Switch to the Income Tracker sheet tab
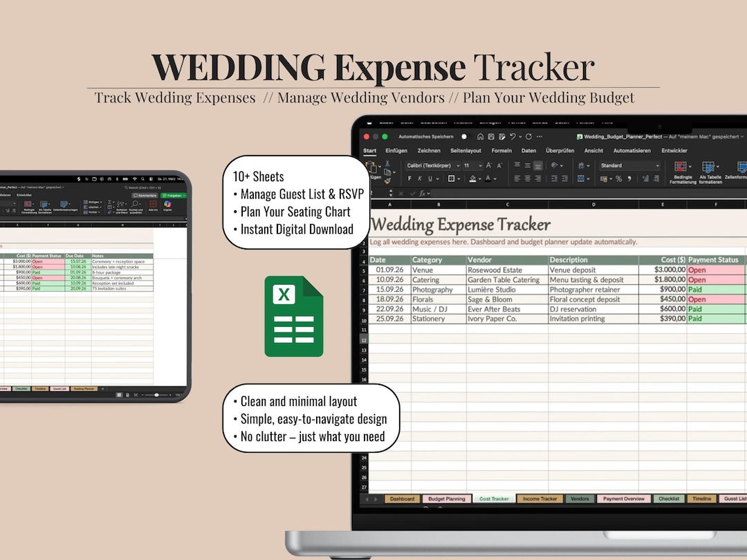The height and width of the screenshot is (560, 747). 539,499
